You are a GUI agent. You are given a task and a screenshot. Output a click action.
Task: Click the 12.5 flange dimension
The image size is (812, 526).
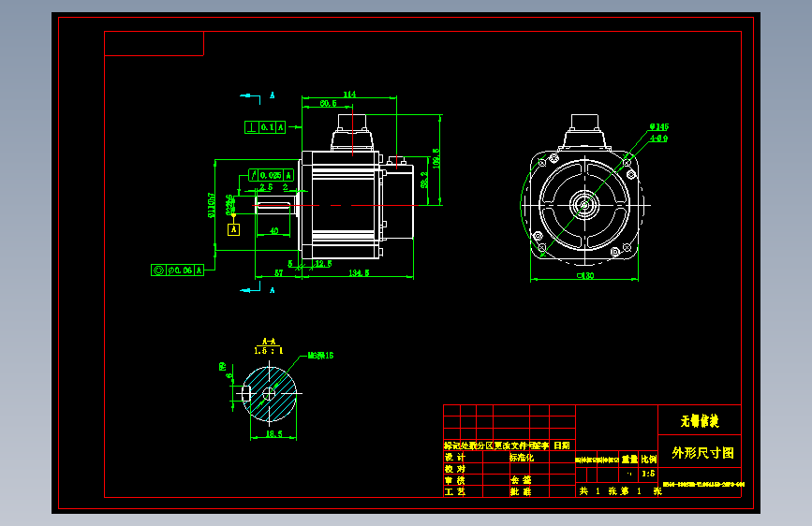pyautogui.click(x=323, y=264)
